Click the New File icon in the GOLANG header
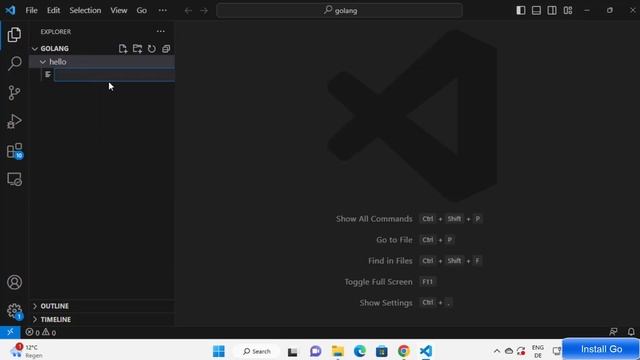 [123, 49]
